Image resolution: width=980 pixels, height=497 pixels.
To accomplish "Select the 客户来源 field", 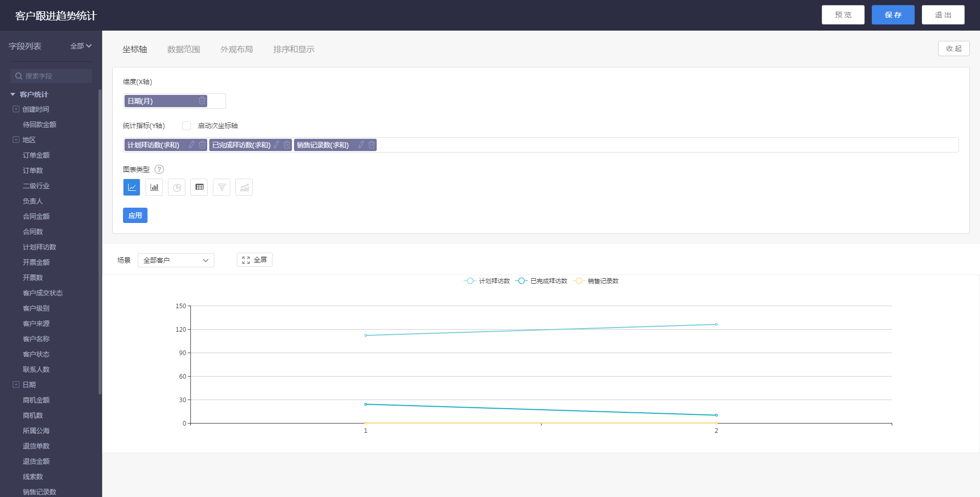I will [x=36, y=324].
